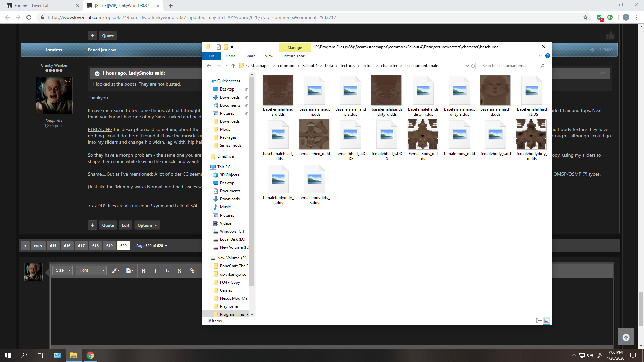Open Explorer help question mark
This screenshot has width=644, height=362.
(548, 56)
